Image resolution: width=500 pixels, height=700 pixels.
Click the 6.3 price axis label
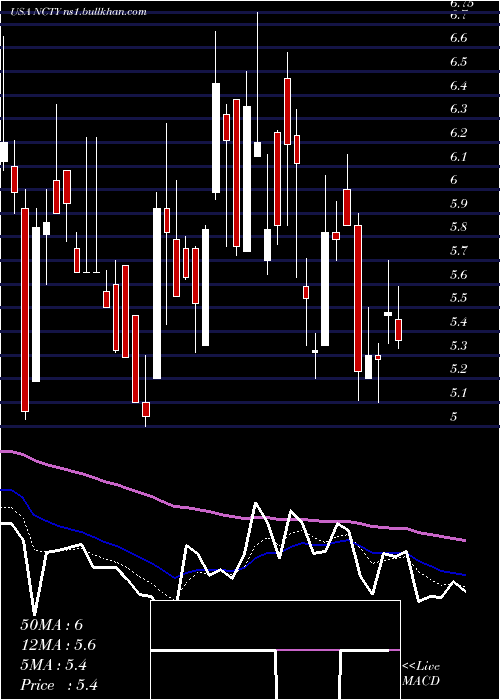click(x=459, y=109)
